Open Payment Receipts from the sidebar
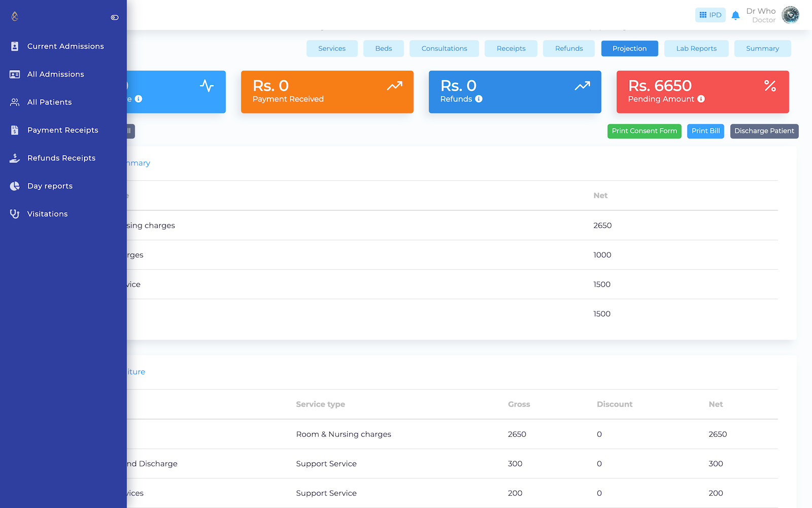The height and width of the screenshot is (508, 812). coord(62,130)
